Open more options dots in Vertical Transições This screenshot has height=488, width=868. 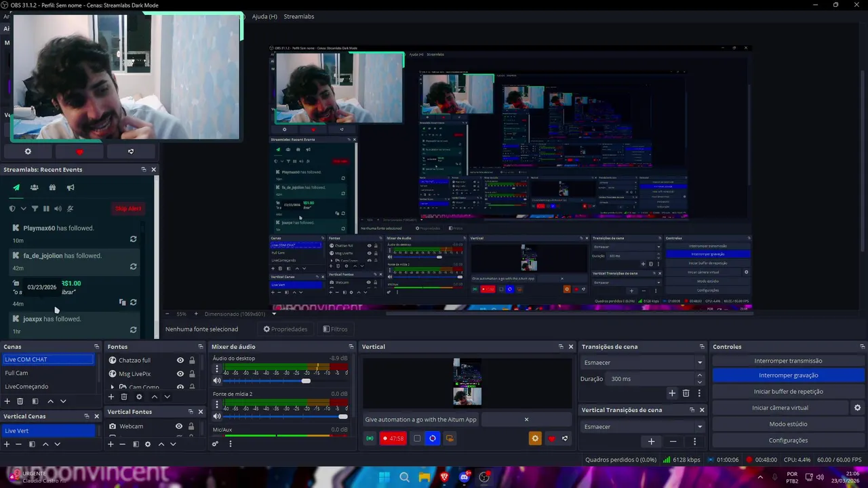click(x=694, y=441)
